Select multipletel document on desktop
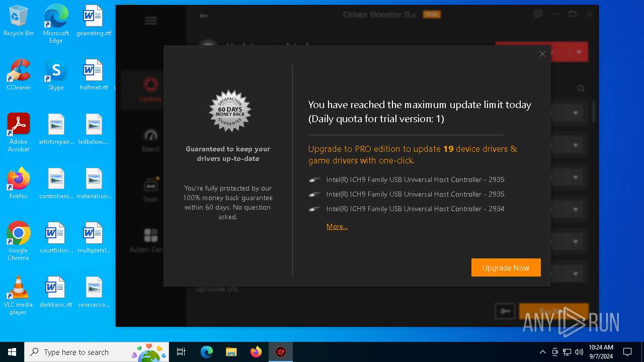The image size is (644, 362). 94,238
